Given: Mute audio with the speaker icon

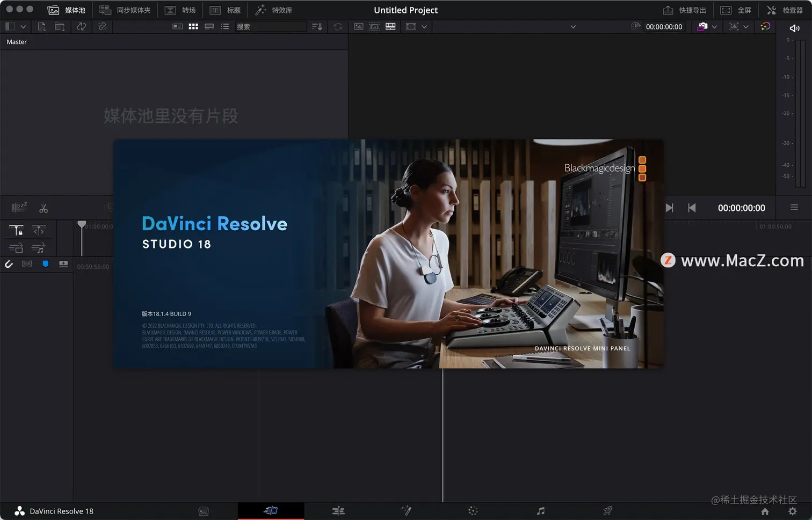Looking at the screenshot, I should [795, 28].
